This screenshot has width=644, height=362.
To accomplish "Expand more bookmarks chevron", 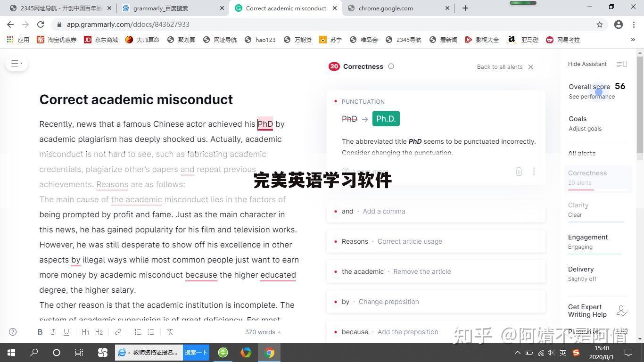I will coord(633,40).
